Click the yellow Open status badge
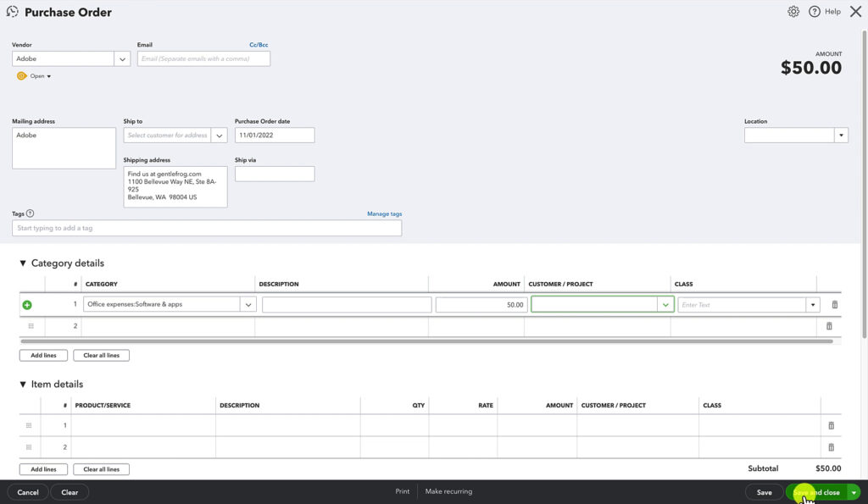868x504 pixels. point(31,75)
